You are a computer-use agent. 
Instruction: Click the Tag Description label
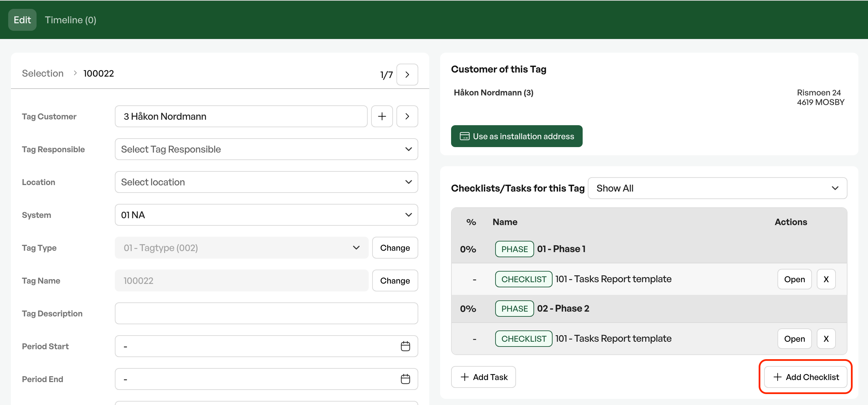point(52,313)
